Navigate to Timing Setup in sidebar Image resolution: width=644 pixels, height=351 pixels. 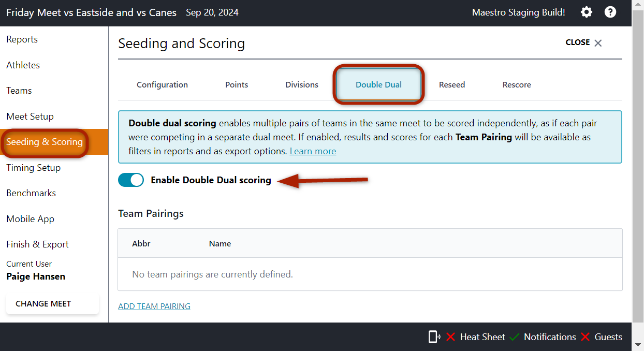click(x=33, y=168)
